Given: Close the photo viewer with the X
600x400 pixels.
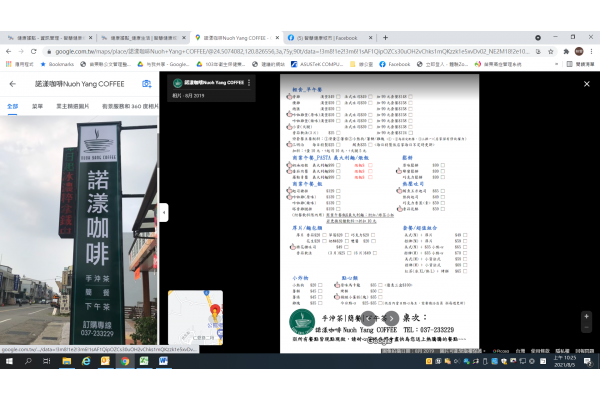Looking at the screenshot, I should tap(587, 84).
